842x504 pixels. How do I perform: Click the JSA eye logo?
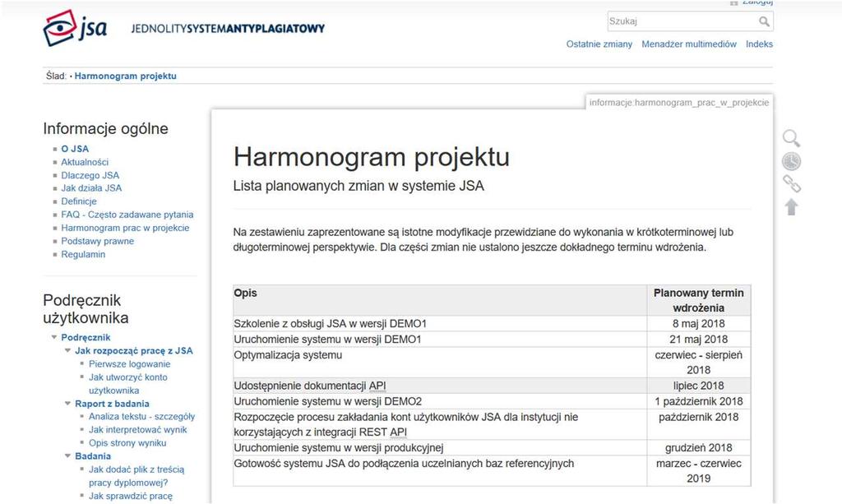pyautogui.click(x=75, y=28)
